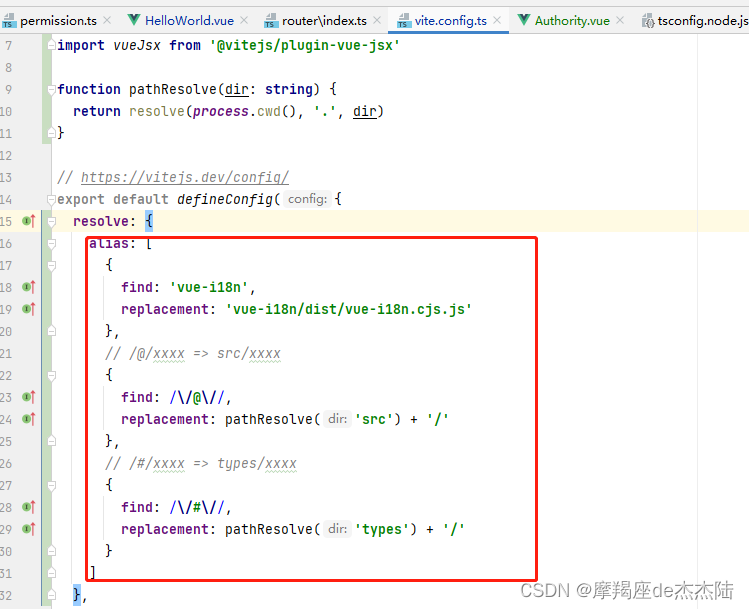This screenshot has width=749, height=609.
Task: Click the fold end marker on line 11
Action: 52,133
